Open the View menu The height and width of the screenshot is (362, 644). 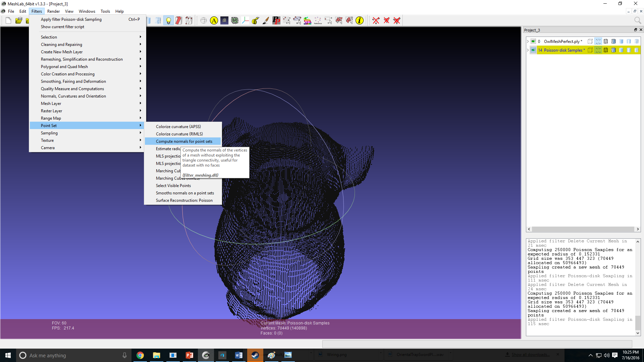69,11
